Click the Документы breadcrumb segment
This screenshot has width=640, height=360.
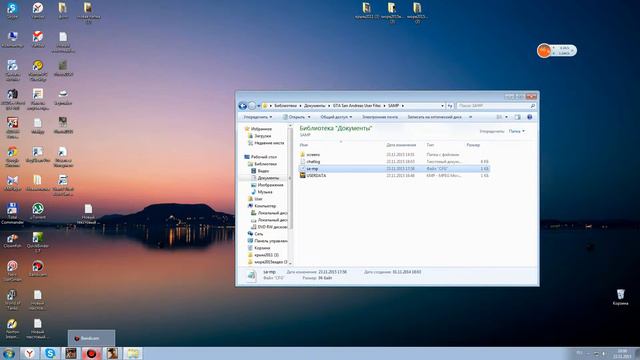[315, 106]
